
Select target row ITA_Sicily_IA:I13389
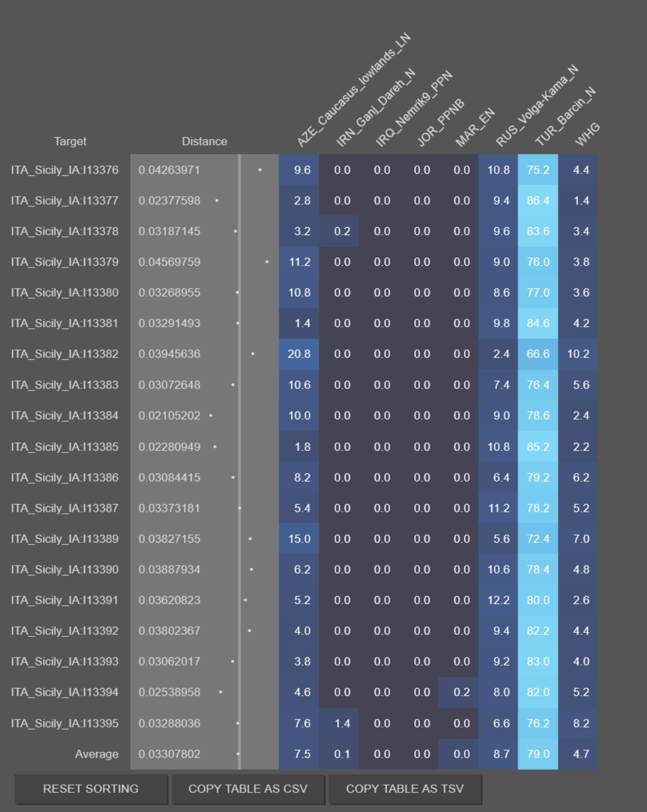[65, 539]
